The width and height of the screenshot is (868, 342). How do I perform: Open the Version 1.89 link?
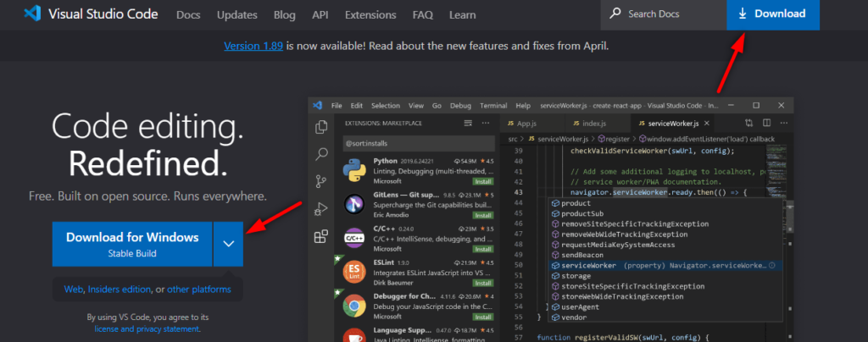[x=253, y=46]
